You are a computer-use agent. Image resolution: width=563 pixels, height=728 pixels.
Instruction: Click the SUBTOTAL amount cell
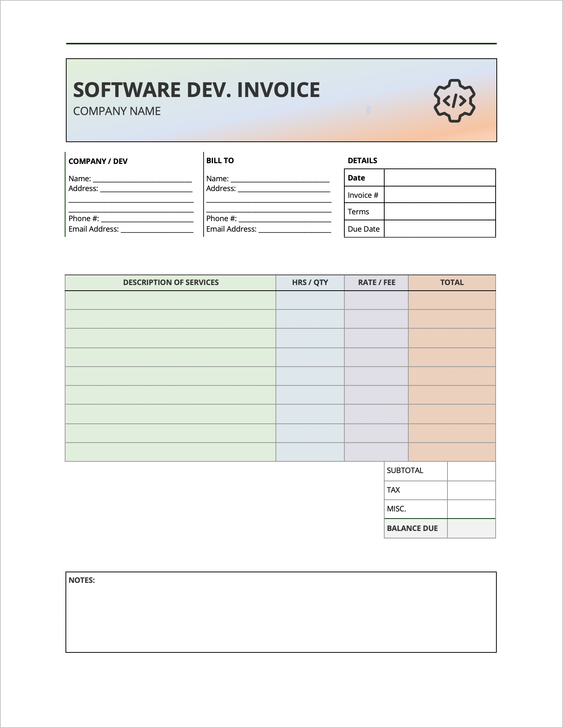(x=472, y=471)
